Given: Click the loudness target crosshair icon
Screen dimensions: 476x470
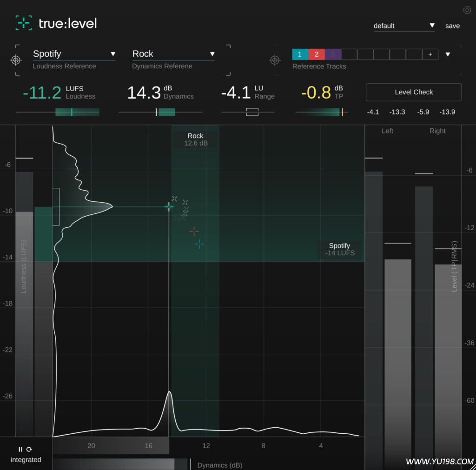Looking at the screenshot, I should coord(16,60).
